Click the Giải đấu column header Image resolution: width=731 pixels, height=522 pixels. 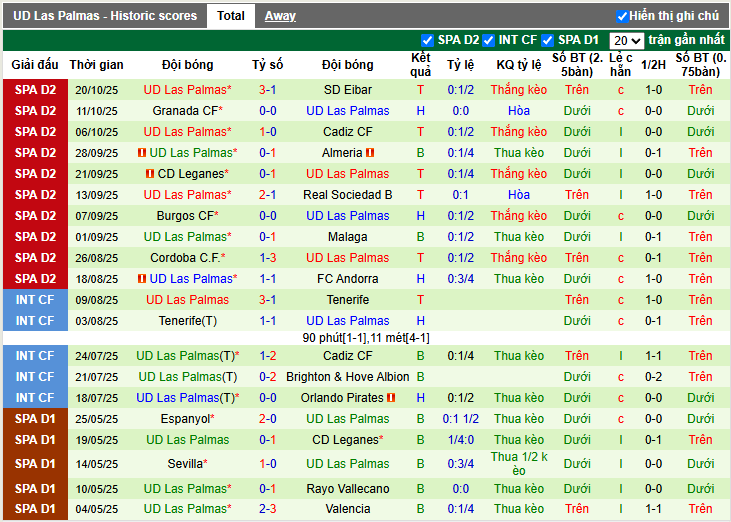[35, 65]
